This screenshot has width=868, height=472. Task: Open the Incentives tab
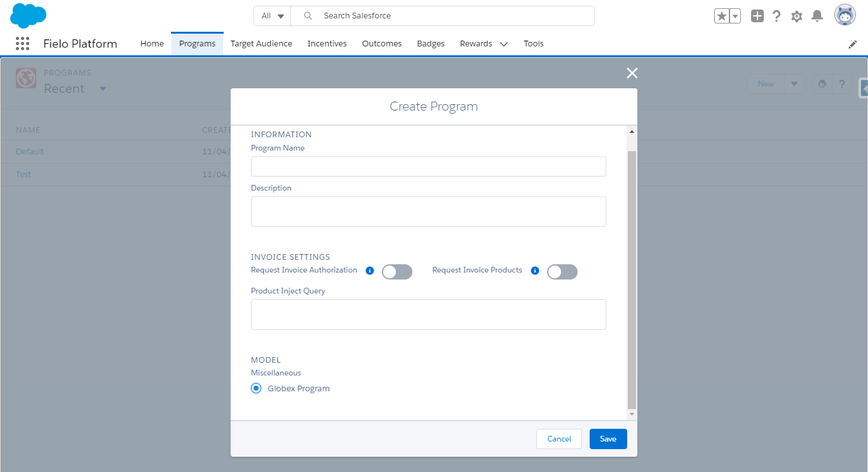point(327,44)
